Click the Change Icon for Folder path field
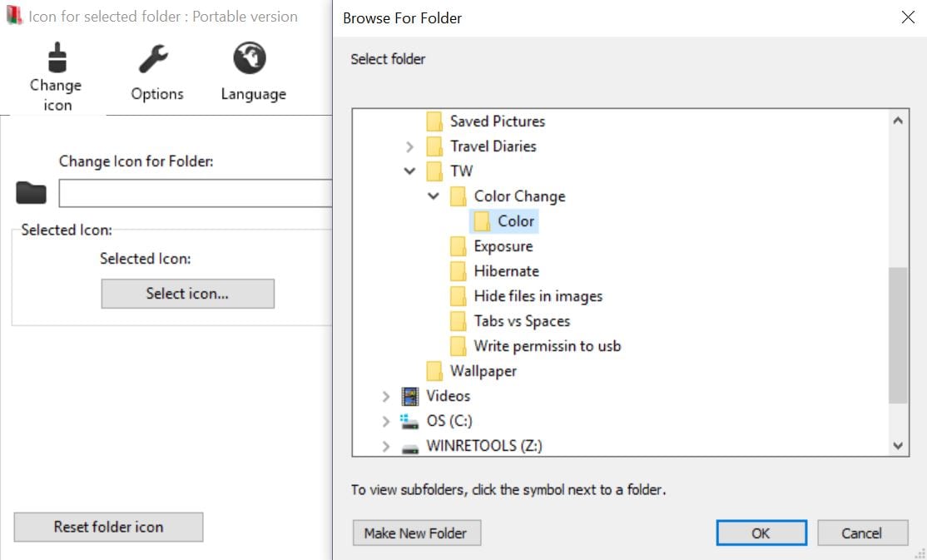 click(195, 193)
